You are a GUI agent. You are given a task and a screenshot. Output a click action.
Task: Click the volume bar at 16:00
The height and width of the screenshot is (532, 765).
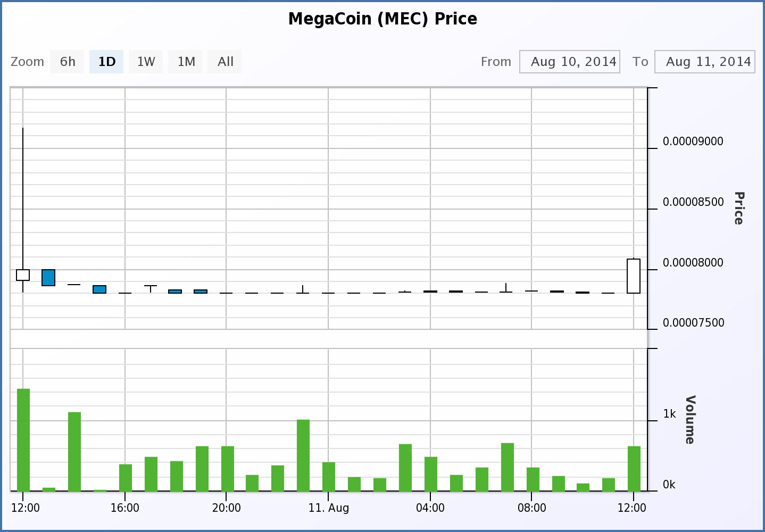tap(126, 478)
